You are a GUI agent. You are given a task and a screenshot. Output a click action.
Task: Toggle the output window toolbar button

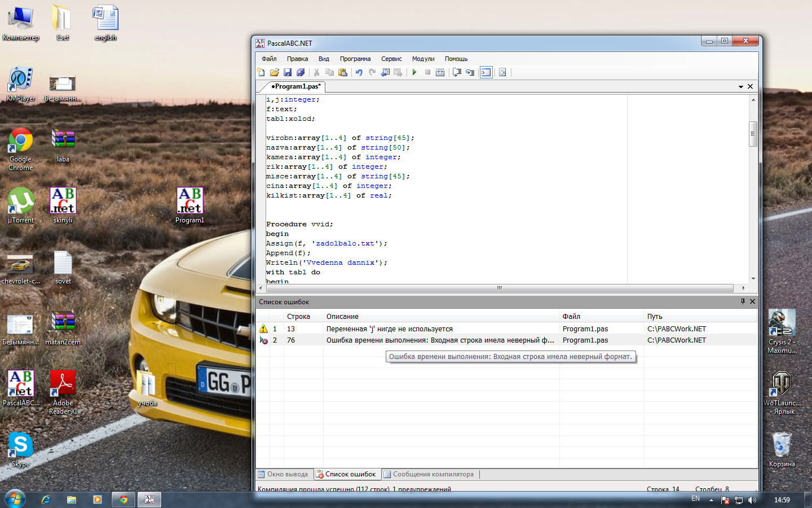pos(486,72)
